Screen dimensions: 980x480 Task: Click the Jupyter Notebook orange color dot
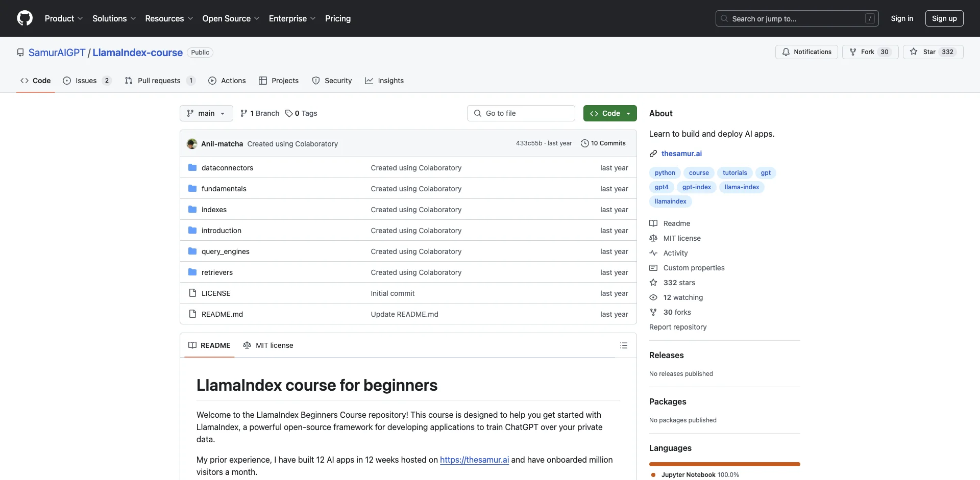pyautogui.click(x=653, y=475)
